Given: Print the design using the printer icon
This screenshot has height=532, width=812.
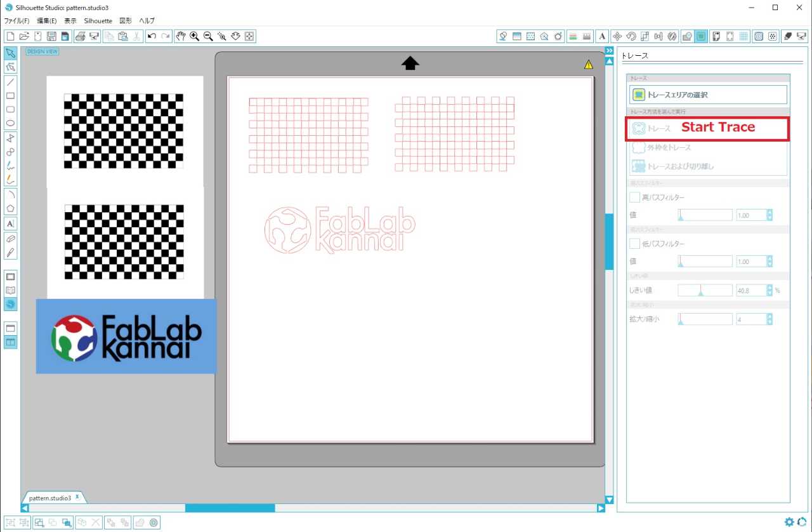Looking at the screenshot, I should (x=81, y=36).
